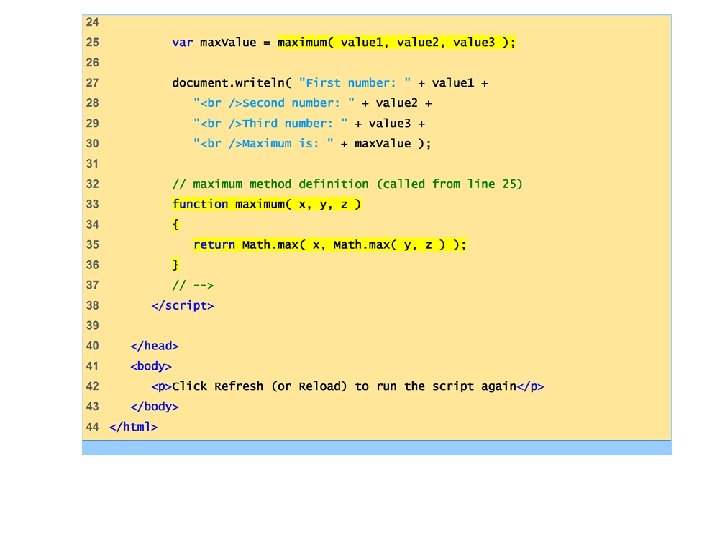
Task: Click line number 35
Action: (92, 244)
